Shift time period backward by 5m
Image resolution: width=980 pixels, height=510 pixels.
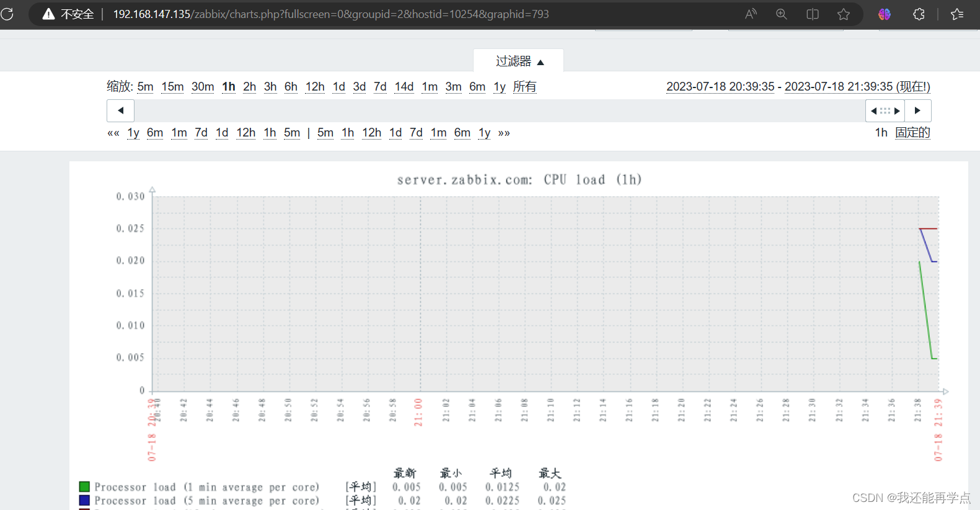[292, 133]
